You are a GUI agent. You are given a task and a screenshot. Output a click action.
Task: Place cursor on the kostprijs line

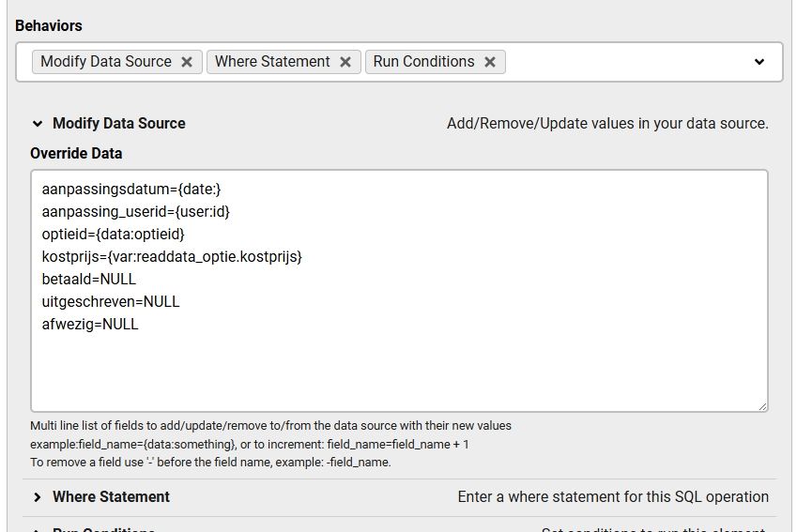[x=172, y=257]
